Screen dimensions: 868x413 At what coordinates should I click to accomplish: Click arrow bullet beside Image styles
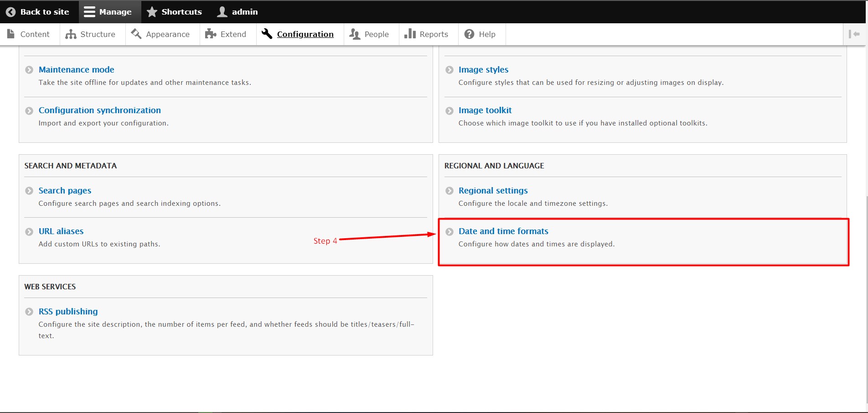click(449, 70)
